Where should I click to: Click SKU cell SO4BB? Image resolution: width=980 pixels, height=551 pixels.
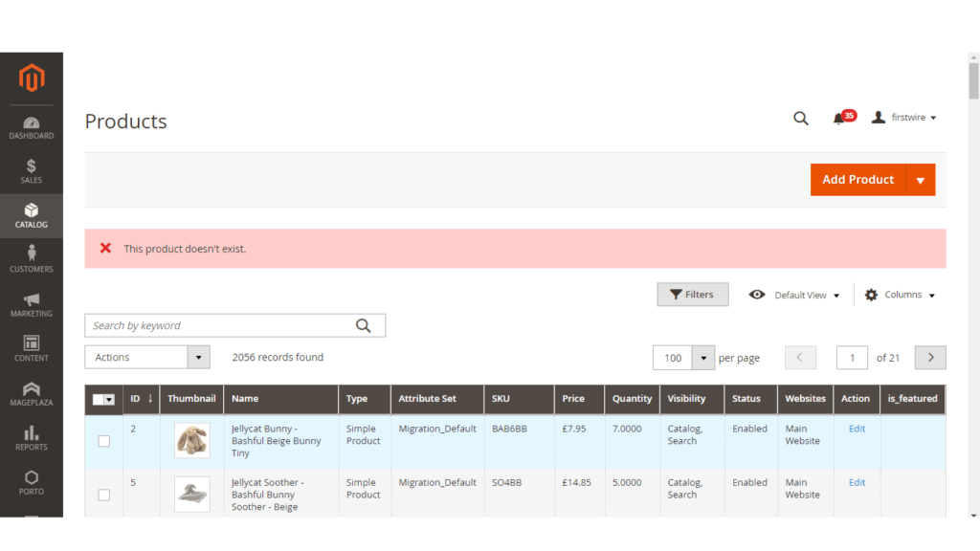pyautogui.click(x=506, y=482)
